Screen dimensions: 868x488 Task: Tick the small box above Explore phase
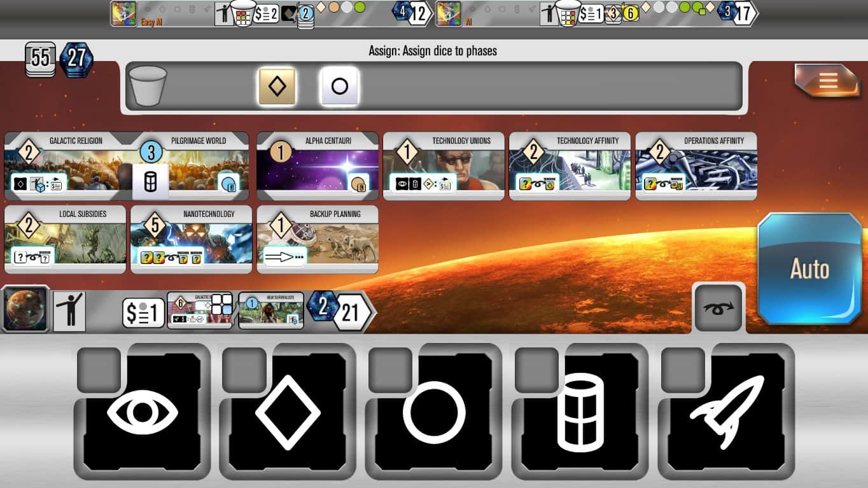(98, 370)
